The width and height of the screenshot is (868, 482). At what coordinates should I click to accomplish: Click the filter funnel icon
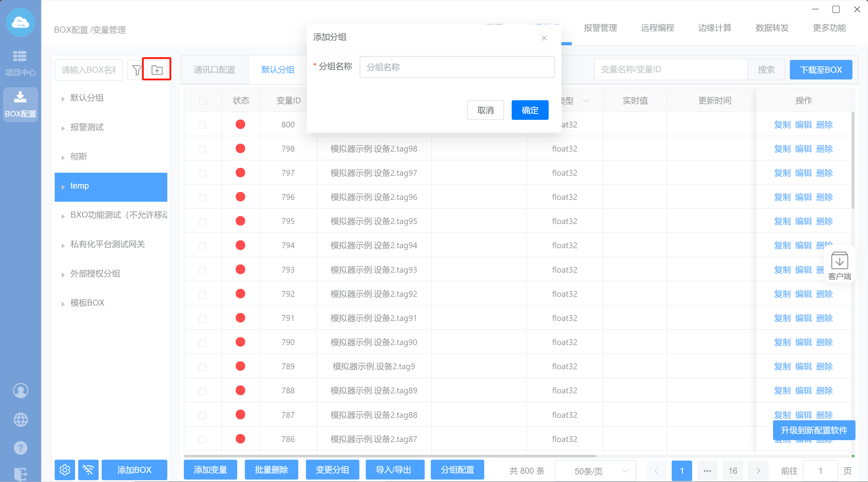(x=136, y=70)
